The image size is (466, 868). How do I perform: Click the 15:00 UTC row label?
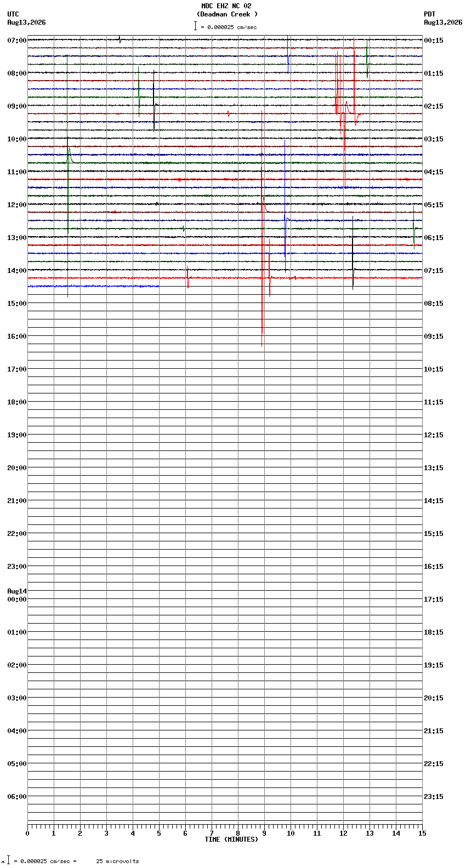(x=17, y=304)
